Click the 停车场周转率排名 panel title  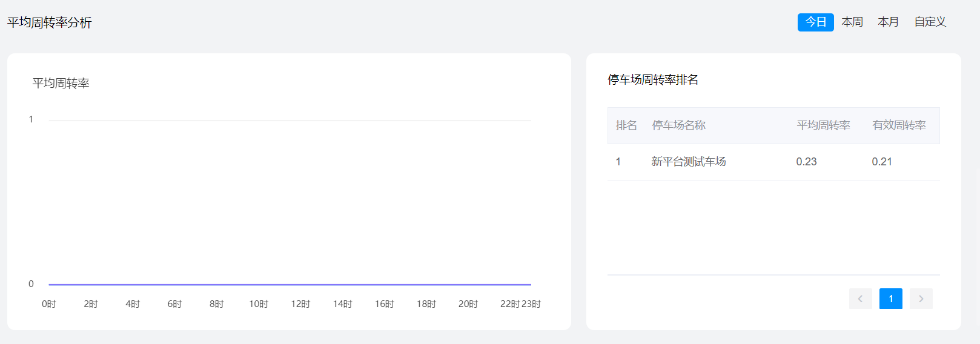click(x=653, y=80)
